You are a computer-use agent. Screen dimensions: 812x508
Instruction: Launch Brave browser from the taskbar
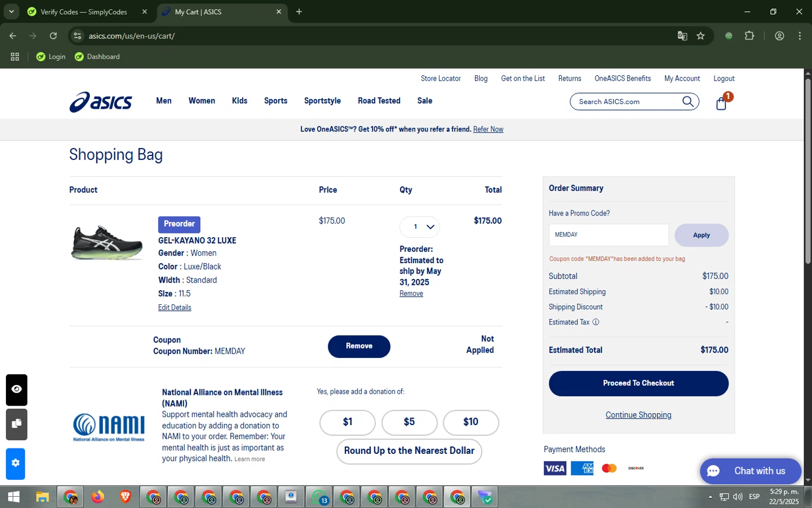(125, 497)
